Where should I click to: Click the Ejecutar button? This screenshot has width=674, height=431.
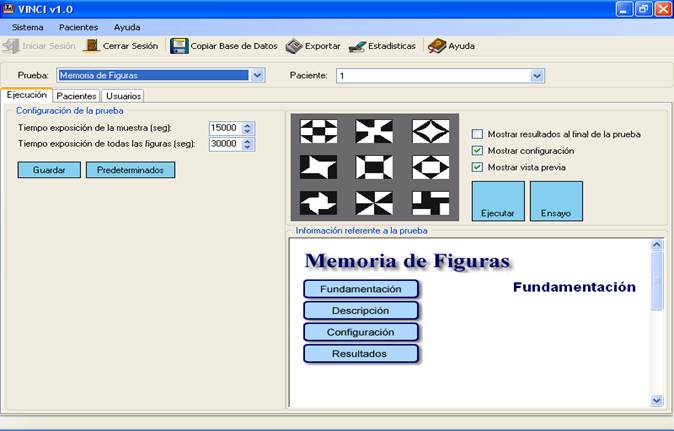[x=498, y=201]
